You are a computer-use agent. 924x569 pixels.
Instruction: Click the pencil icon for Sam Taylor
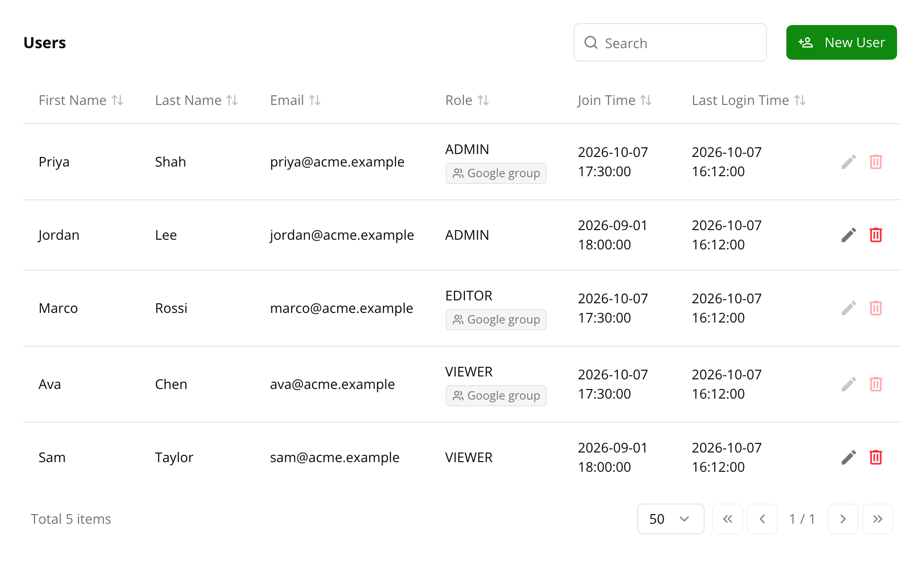[x=848, y=457]
